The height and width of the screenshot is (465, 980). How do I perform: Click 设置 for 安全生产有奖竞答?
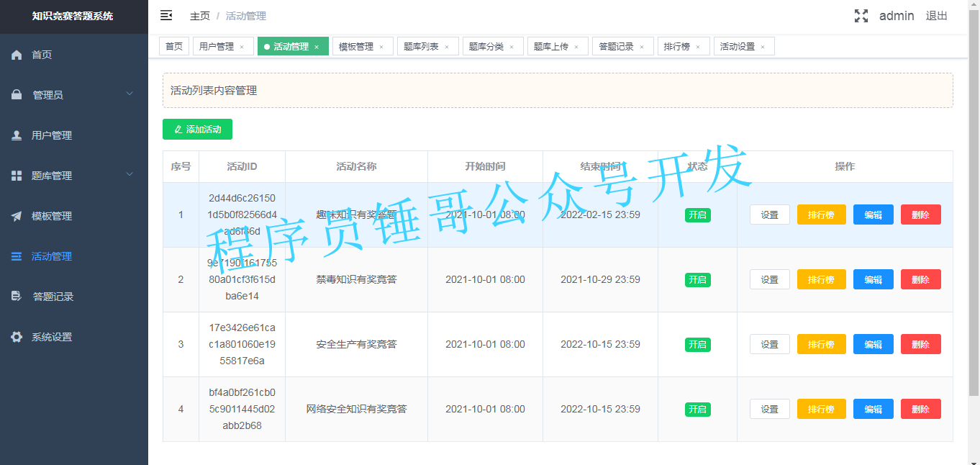[770, 344]
